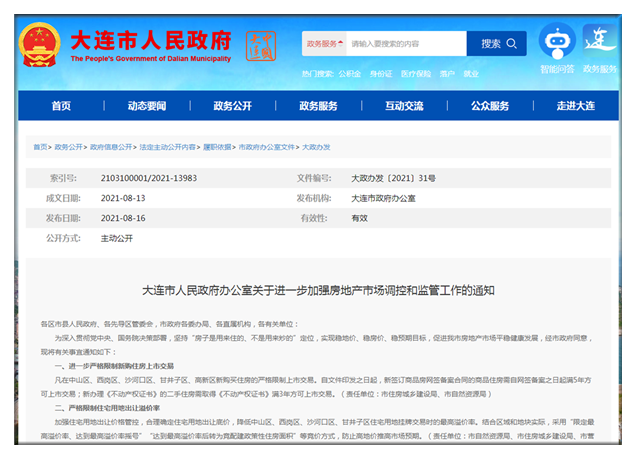
Task: Open the 动态要闻 navigation tab
Action: 147,106
